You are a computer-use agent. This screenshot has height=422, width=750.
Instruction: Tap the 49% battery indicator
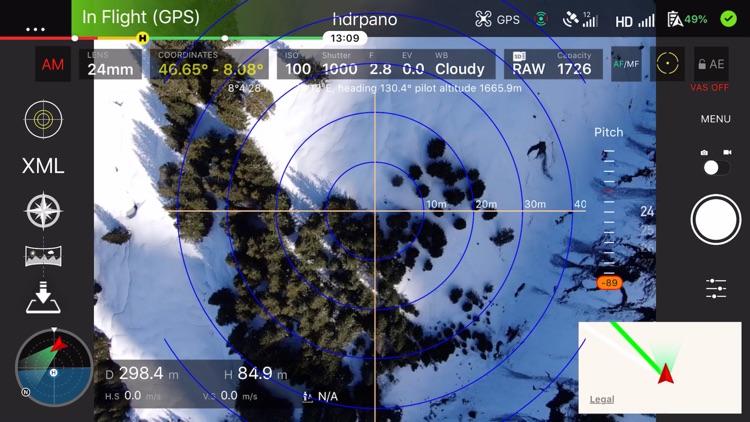[x=687, y=20]
